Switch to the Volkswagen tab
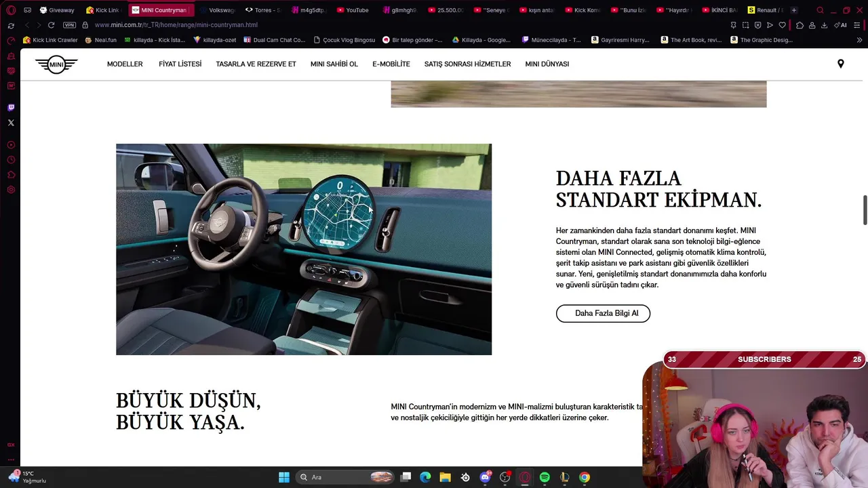The width and height of the screenshot is (868, 488). coord(217,10)
